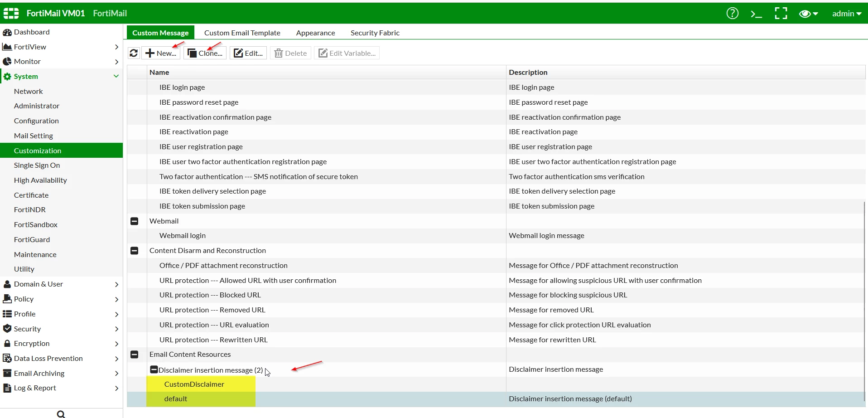Expand the Profile submenu arrow
Viewport: 868px width, 418px height.
(116, 314)
